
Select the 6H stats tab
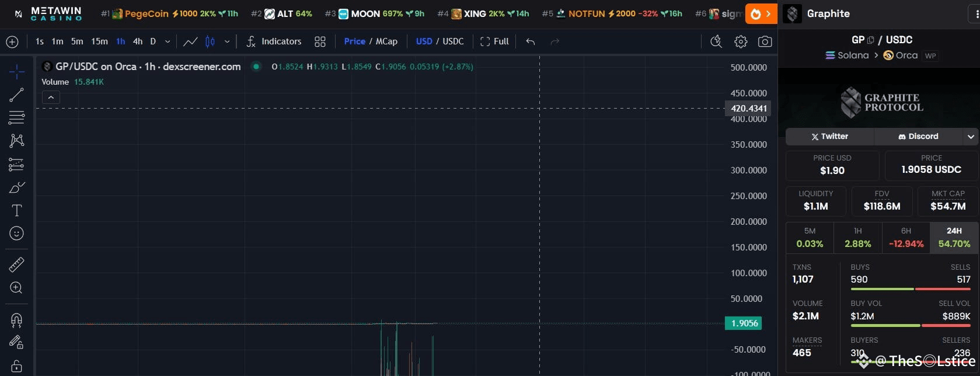906,238
